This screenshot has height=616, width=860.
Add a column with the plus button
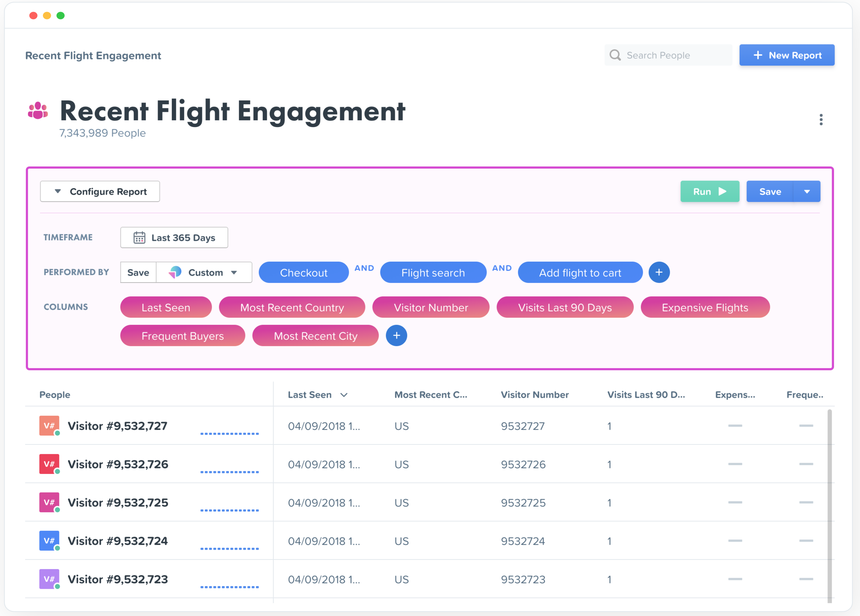tap(396, 336)
